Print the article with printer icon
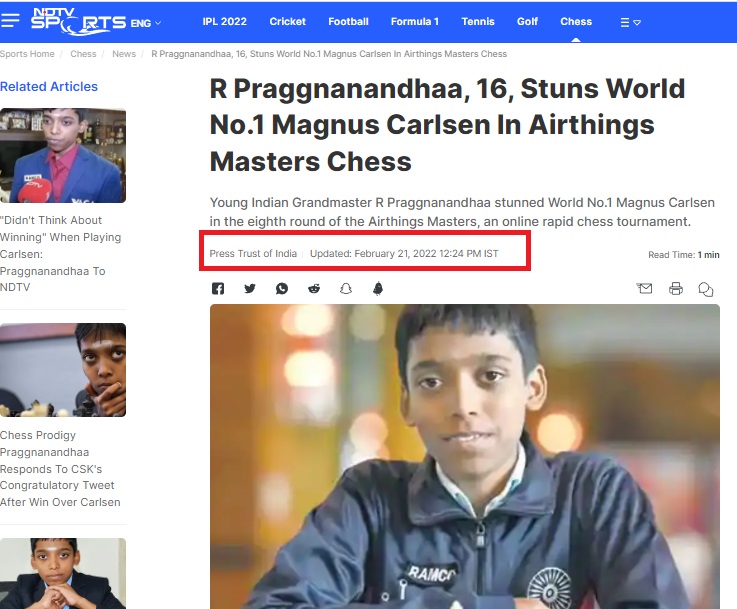The width and height of the screenshot is (737, 609). pyautogui.click(x=676, y=289)
